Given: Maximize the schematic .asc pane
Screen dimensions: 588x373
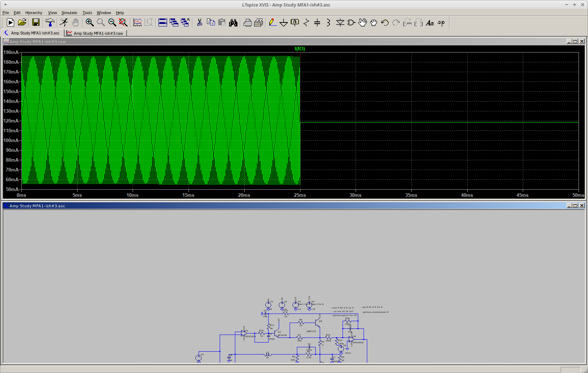Looking at the screenshot, I should point(575,206).
